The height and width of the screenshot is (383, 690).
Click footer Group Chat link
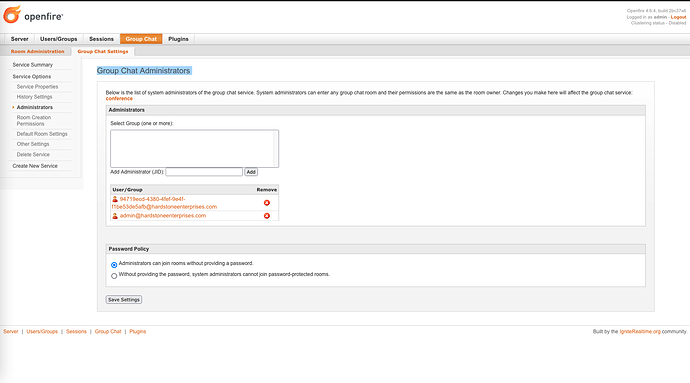point(108,331)
